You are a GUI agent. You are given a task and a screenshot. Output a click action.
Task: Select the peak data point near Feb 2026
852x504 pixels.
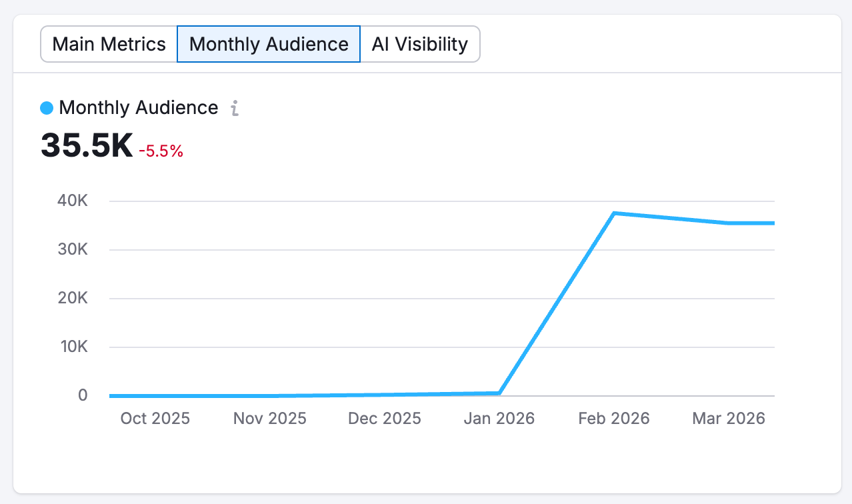(x=614, y=212)
